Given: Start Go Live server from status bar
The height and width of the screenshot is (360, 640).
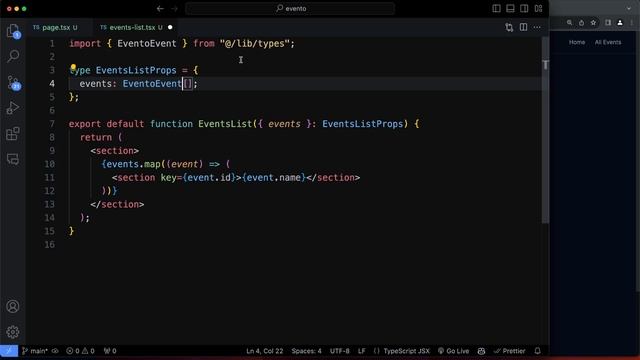Looking at the screenshot, I should click(453, 351).
